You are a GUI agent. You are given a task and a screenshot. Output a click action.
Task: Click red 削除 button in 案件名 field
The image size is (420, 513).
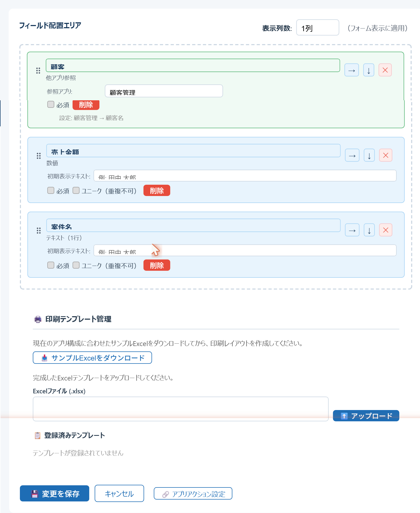(x=157, y=265)
